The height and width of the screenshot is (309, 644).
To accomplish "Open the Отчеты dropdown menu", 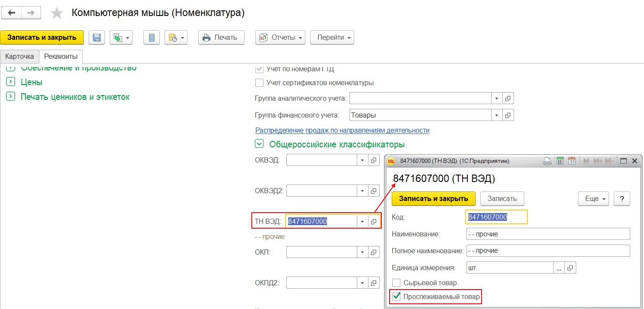I will pos(280,38).
